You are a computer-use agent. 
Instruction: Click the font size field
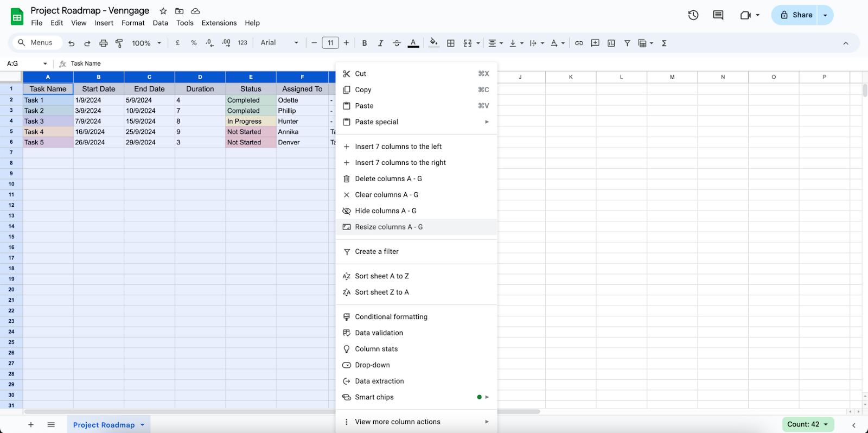click(x=330, y=43)
